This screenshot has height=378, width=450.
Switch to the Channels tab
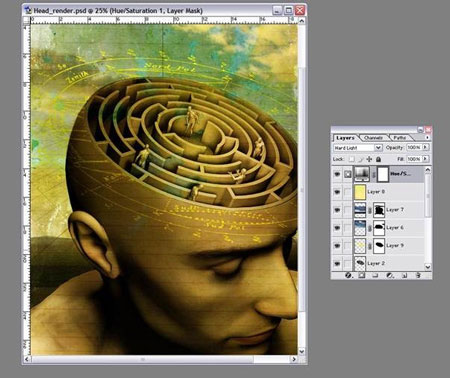373,138
